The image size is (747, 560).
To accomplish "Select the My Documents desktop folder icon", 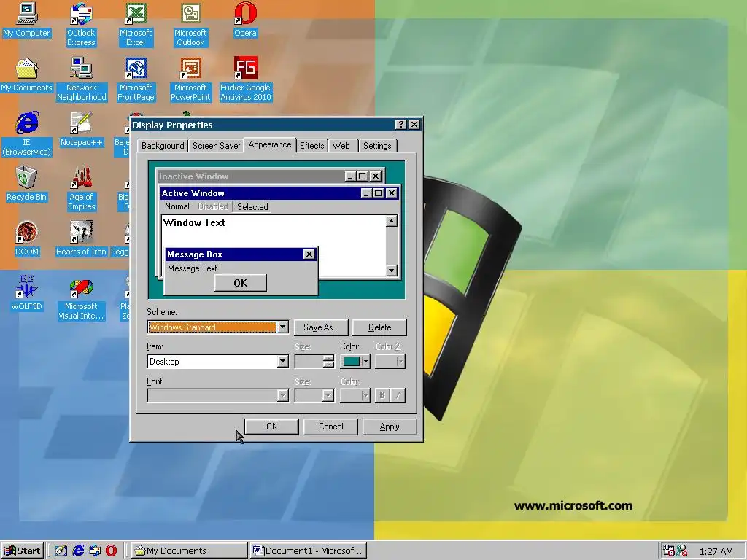I will tap(26, 75).
